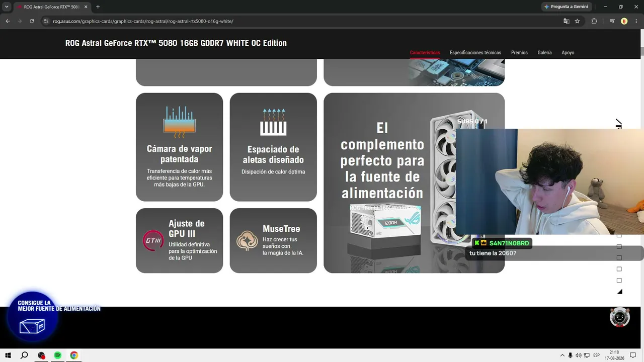Click the ROG Astral GeForce RTX 5080 product title
Screen dimensions: 644x362
(176, 43)
